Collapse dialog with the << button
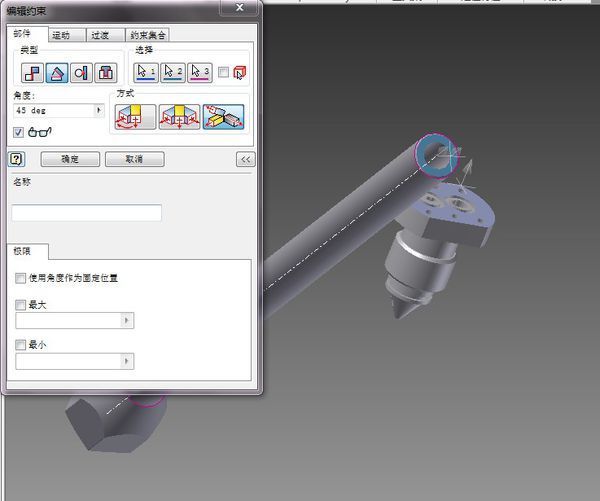 tap(246, 159)
